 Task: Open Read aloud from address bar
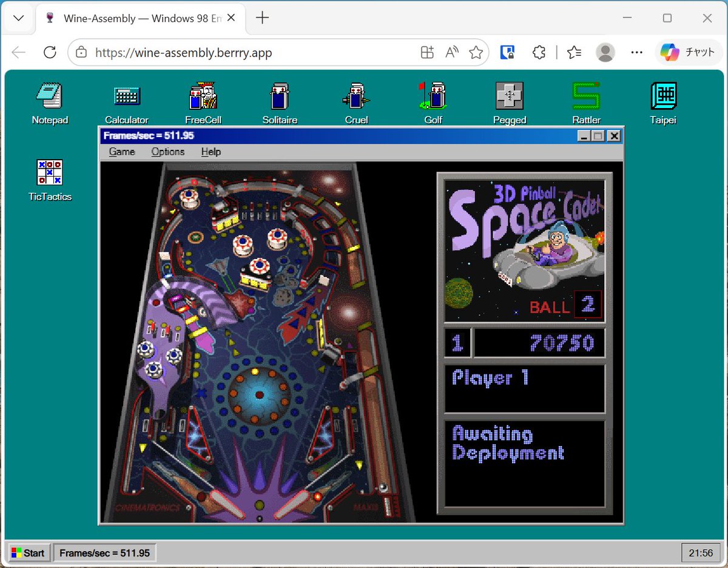click(451, 53)
